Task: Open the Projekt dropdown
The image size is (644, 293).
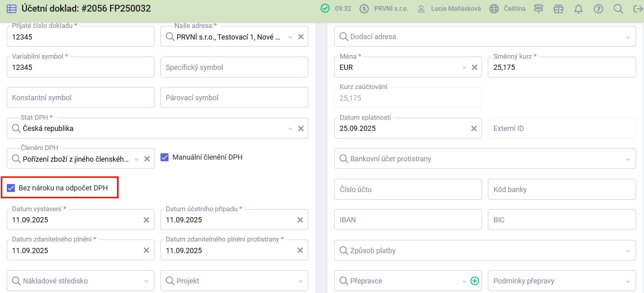Action: tap(300, 281)
